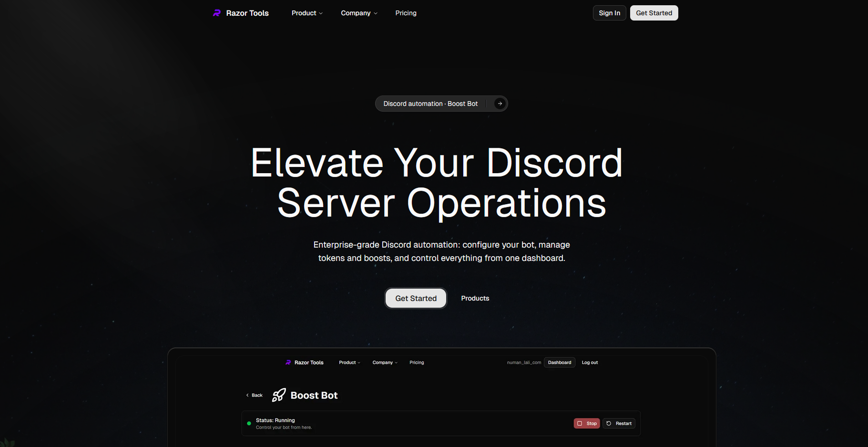The width and height of the screenshot is (868, 447).
Task: Open the Discord automation · Boost Bot banner link
Action: point(441,104)
